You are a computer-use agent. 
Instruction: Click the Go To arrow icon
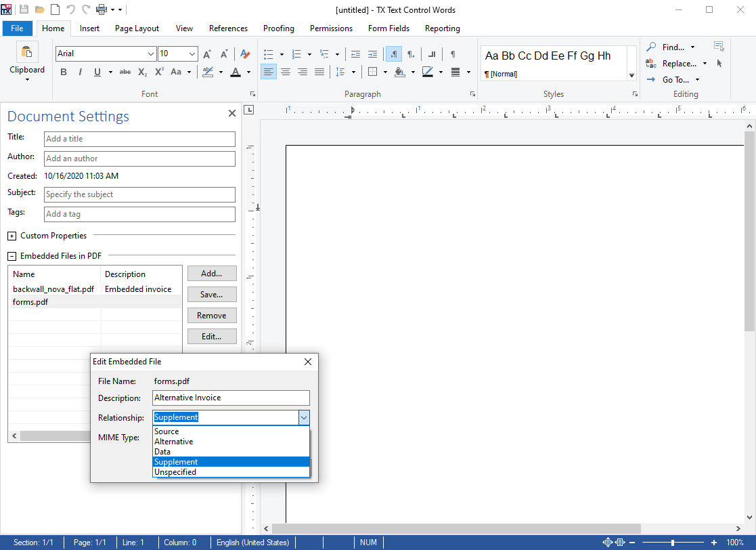[651, 80]
